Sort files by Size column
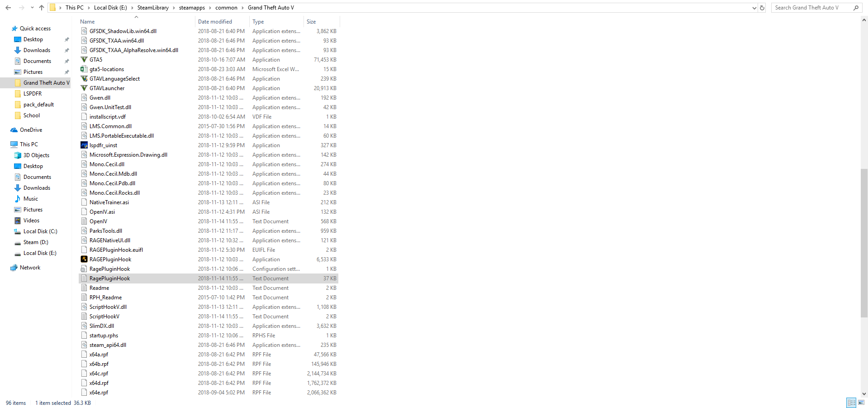Image resolution: width=868 pixels, height=408 pixels. pos(311,22)
